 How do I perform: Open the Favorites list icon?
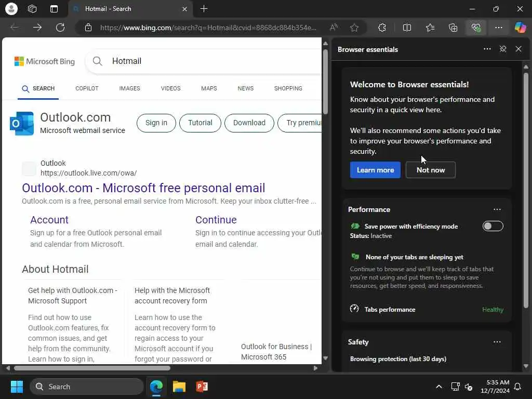point(430,28)
